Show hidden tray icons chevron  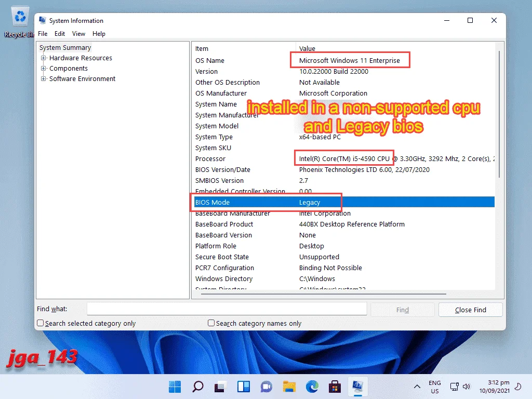(417, 387)
